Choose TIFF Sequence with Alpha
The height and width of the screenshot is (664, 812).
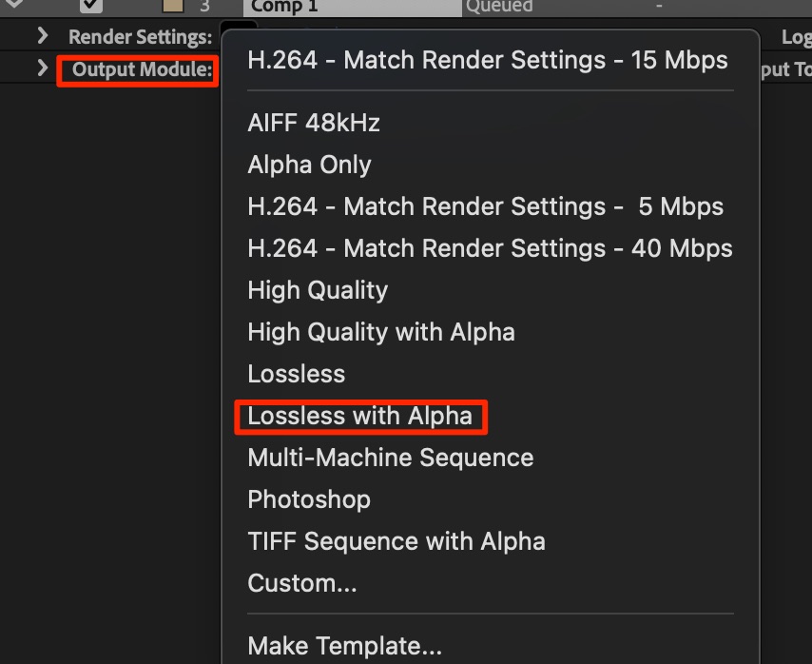(x=396, y=541)
